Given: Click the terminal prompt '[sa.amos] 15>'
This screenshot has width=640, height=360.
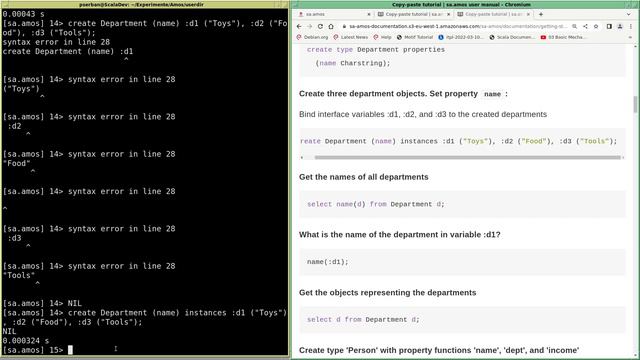Looking at the screenshot, I should click(33, 350).
